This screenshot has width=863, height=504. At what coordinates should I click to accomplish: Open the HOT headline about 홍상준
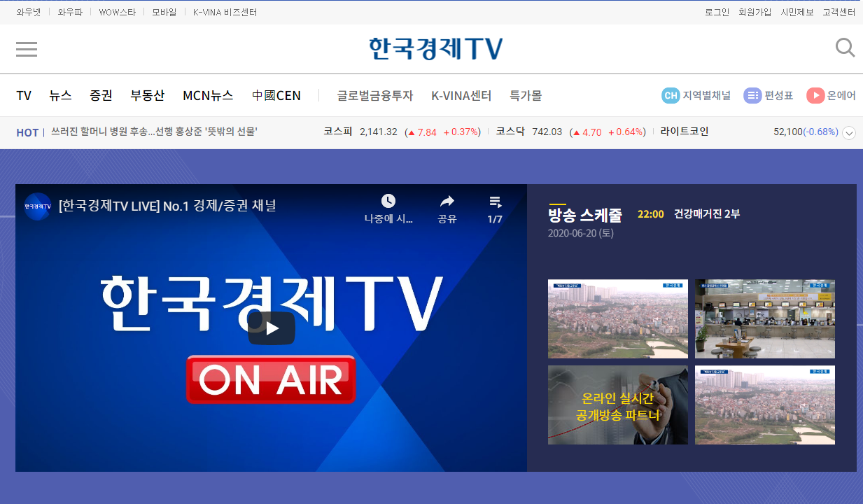coord(155,132)
